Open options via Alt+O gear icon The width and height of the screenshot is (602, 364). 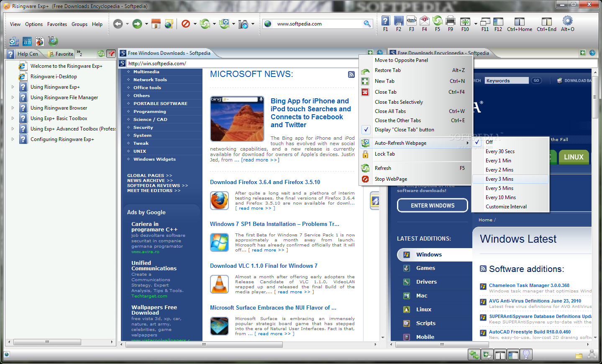click(568, 21)
